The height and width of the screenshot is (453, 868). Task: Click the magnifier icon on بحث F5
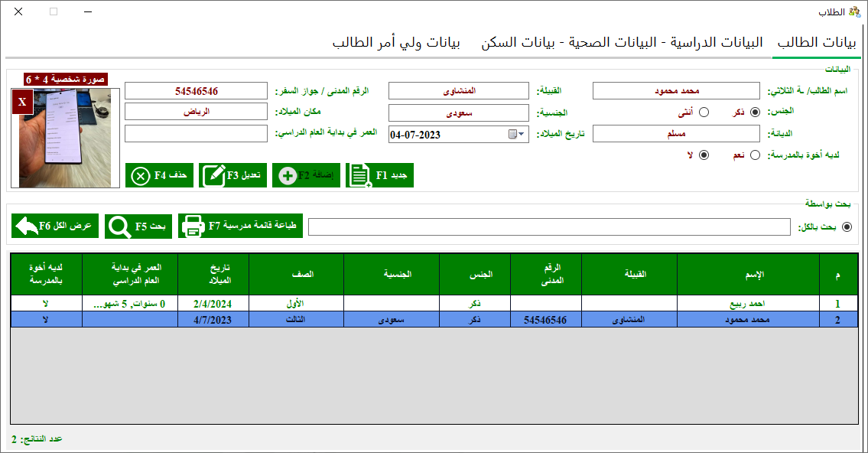pyautogui.click(x=119, y=226)
